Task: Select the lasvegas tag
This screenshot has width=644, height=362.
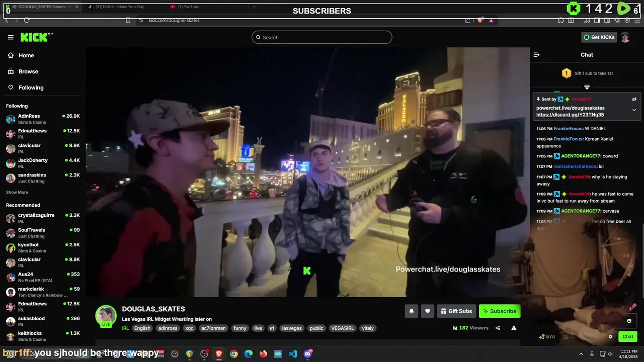Action: point(292,328)
